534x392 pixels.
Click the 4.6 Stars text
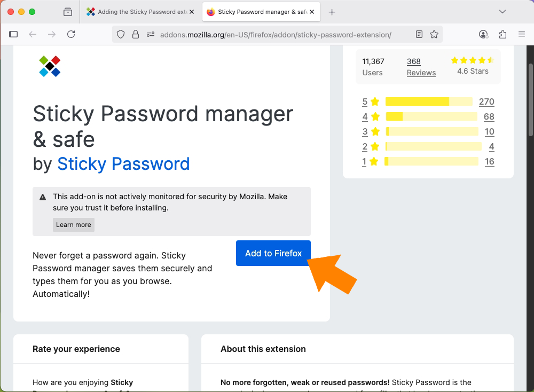point(473,71)
